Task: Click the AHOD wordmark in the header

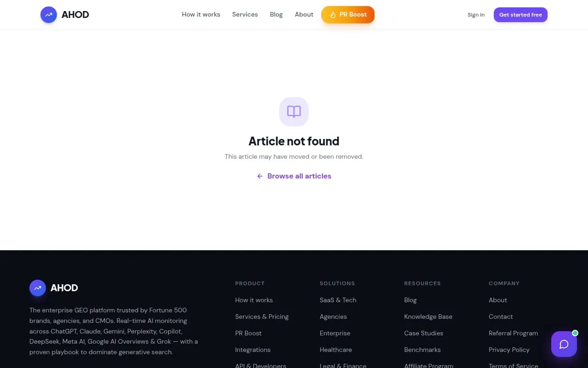Action: point(75,15)
